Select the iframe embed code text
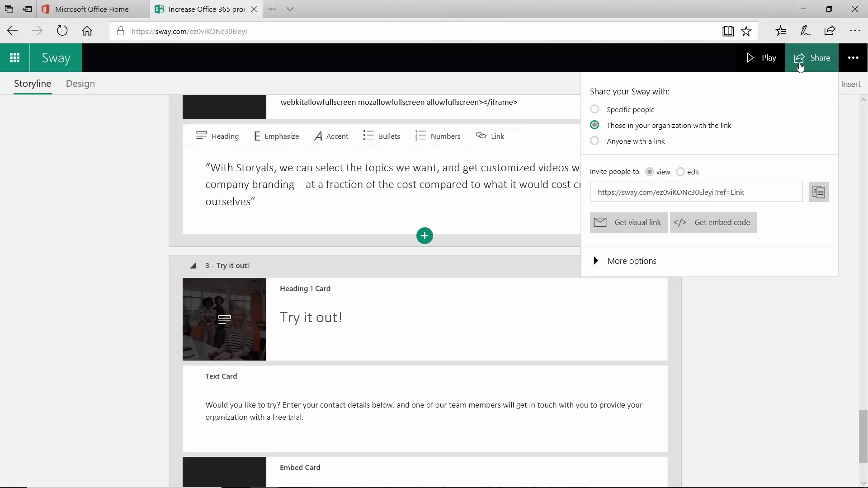This screenshot has height=488, width=868. pos(399,102)
